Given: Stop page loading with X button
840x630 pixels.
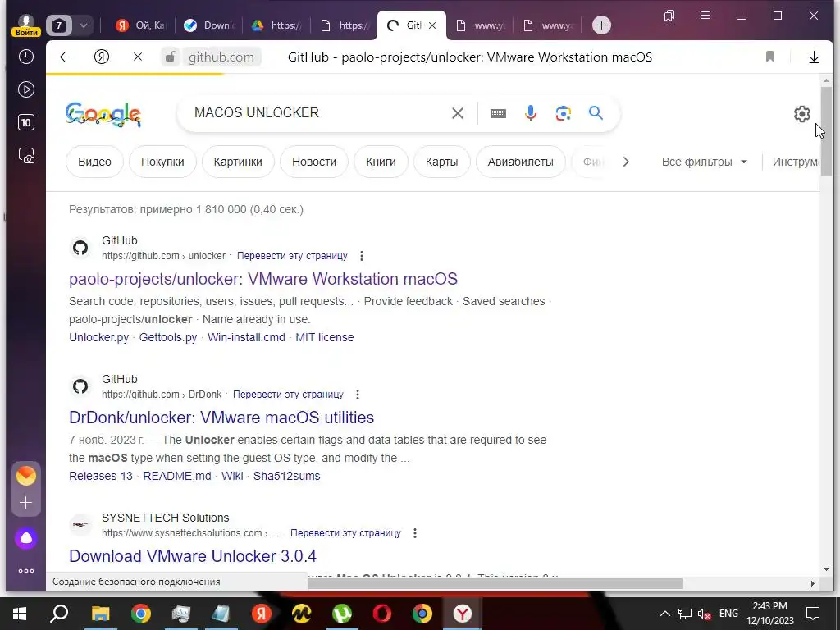Looking at the screenshot, I should [138, 57].
